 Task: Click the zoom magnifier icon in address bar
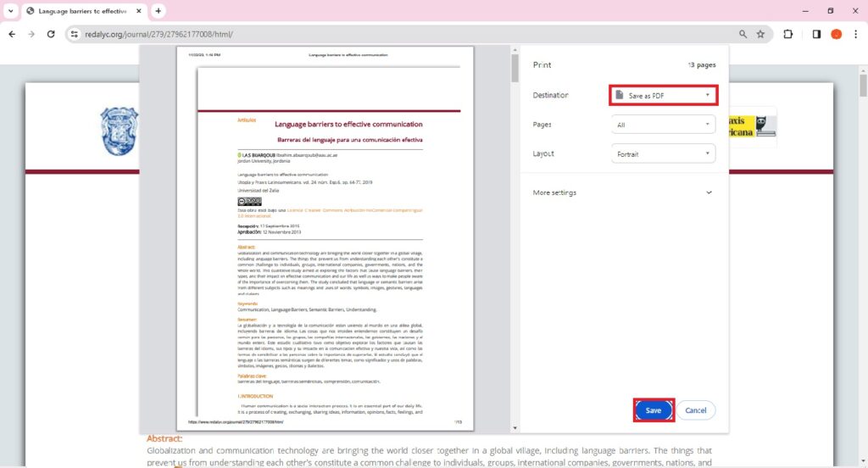tap(743, 34)
